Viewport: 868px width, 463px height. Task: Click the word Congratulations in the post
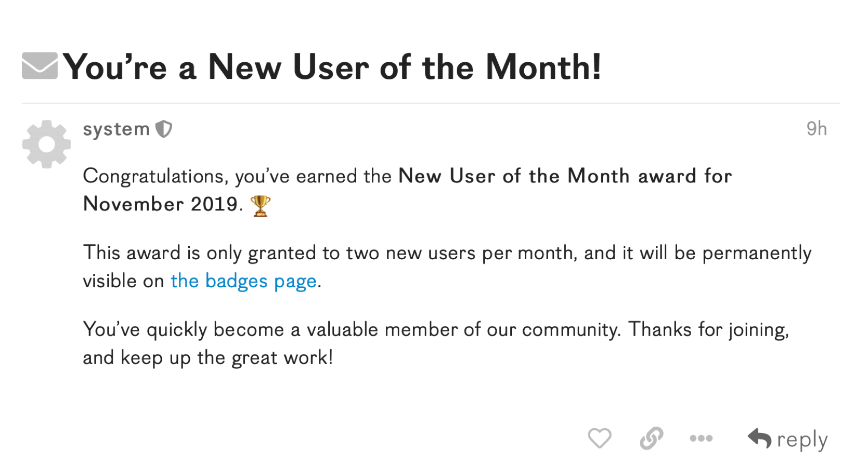click(x=153, y=177)
